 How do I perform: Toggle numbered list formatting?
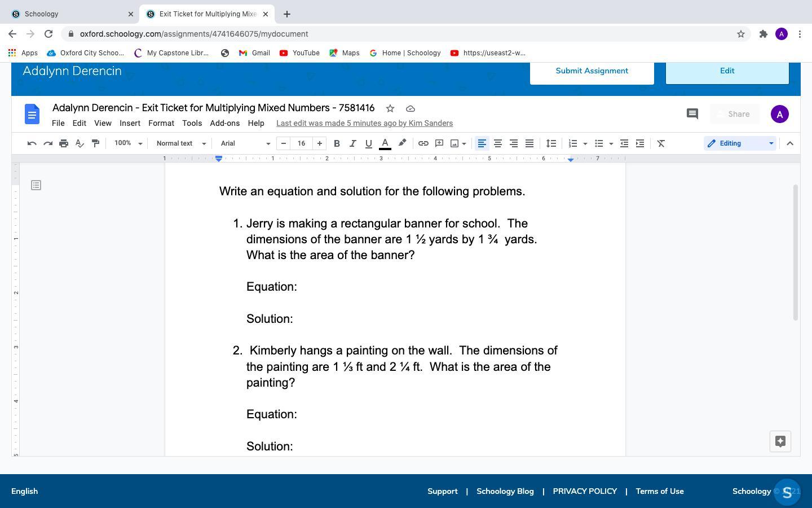coord(572,143)
